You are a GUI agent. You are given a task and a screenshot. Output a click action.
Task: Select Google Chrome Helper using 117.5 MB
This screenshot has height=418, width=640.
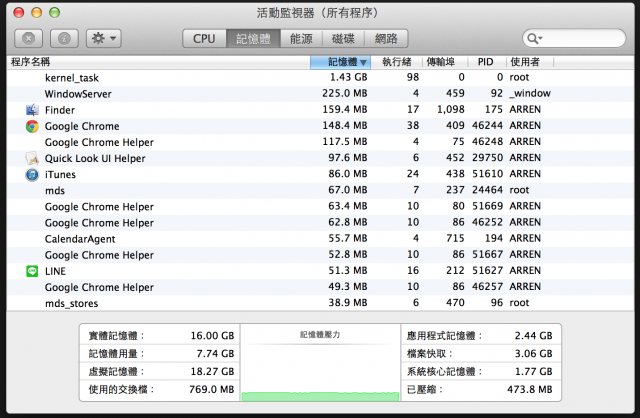[320, 142]
